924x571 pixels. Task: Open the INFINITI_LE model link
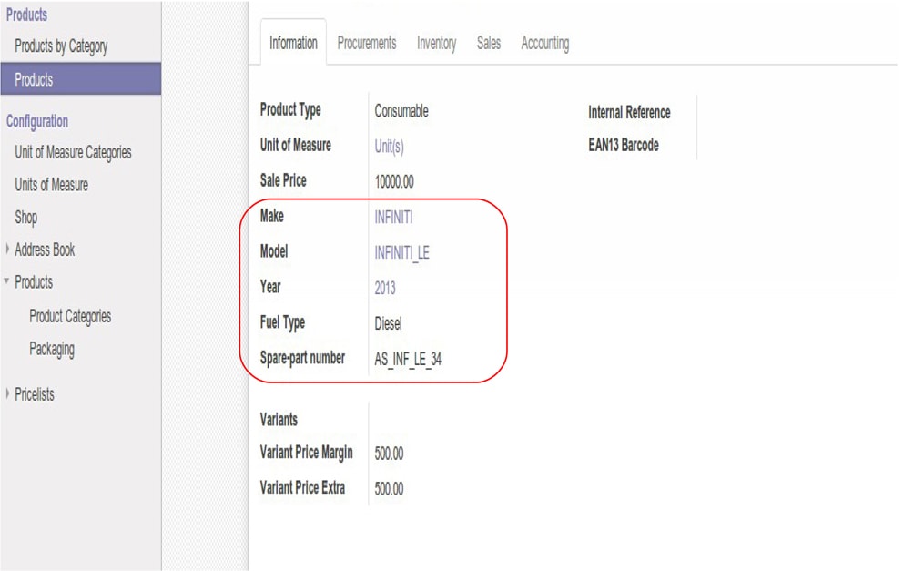pos(401,253)
